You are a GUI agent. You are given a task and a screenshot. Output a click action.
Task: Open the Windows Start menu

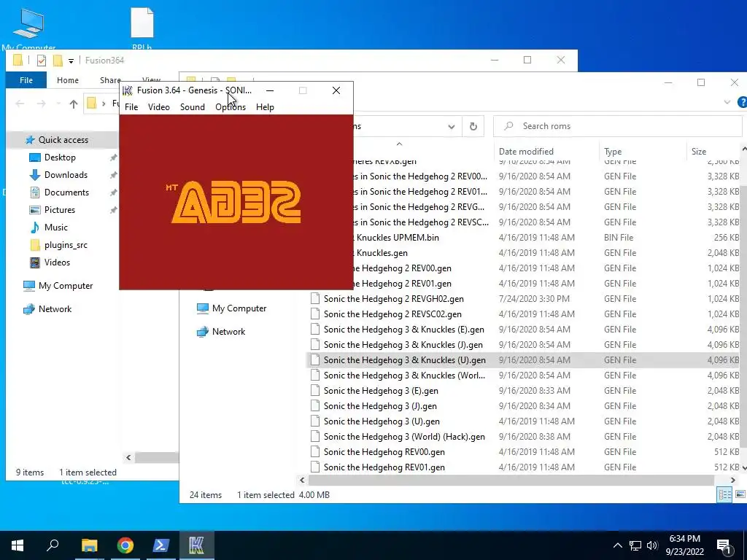pos(18,545)
